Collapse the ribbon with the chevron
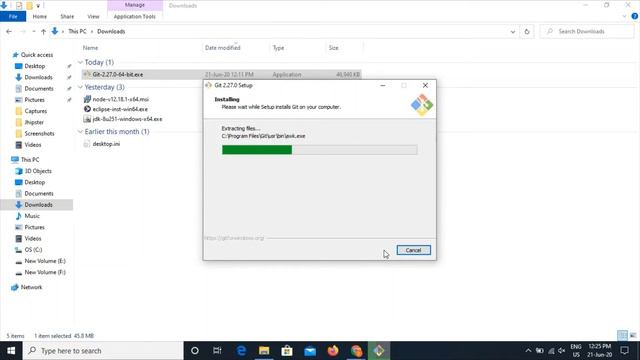 (x=624, y=16)
